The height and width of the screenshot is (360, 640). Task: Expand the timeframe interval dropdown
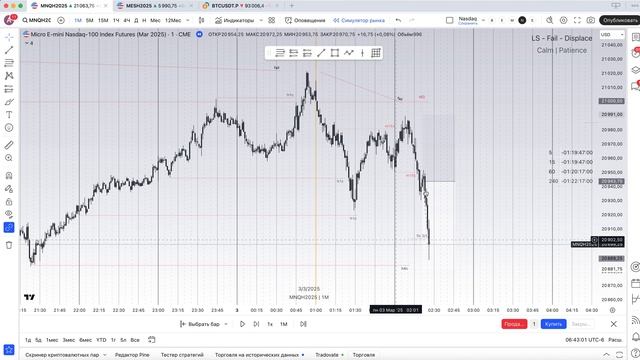tap(188, 20)
